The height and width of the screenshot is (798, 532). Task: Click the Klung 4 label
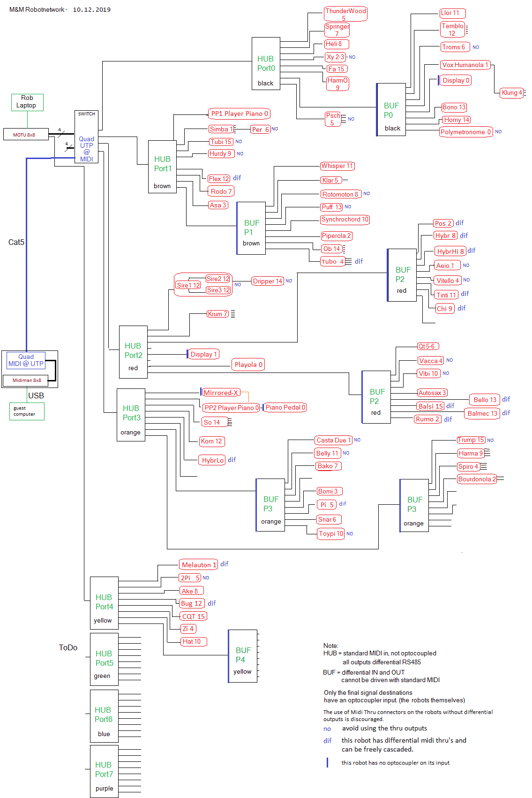coord(511,92)
